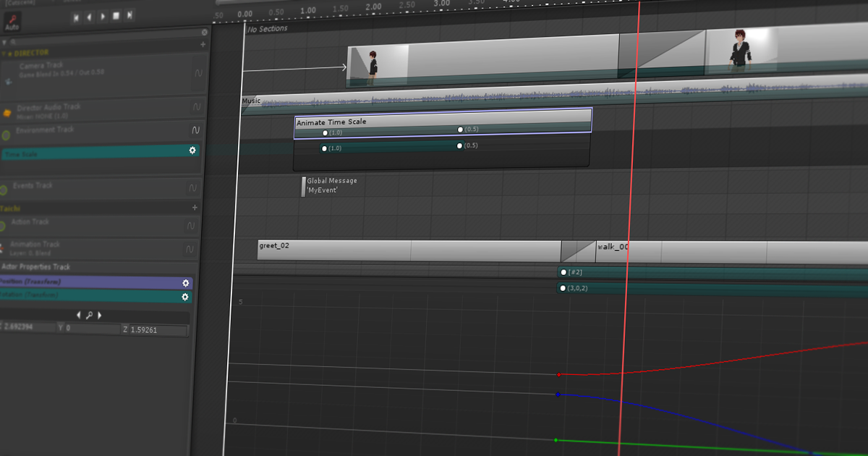Viewport: 868px width, 456px height.
Task: Toggle the Events Track active circle
Action: [4, 190]
